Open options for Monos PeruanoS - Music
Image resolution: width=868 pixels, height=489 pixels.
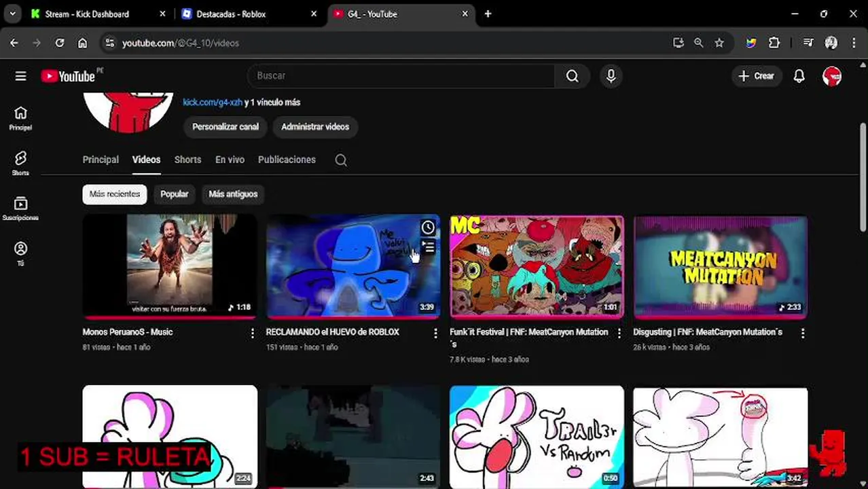click(252, 333)
